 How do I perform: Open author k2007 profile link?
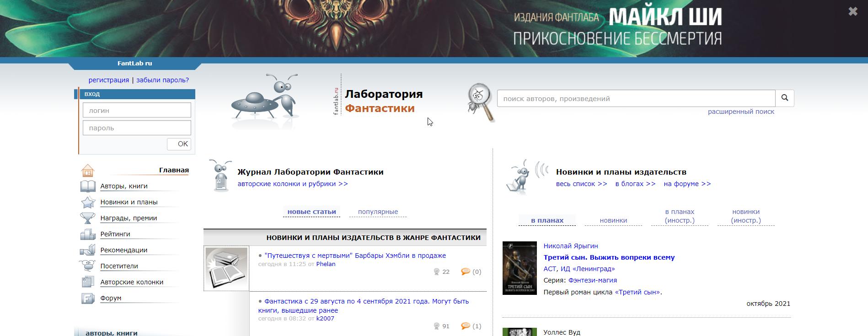pyautogui.click(x=325, y=318)
